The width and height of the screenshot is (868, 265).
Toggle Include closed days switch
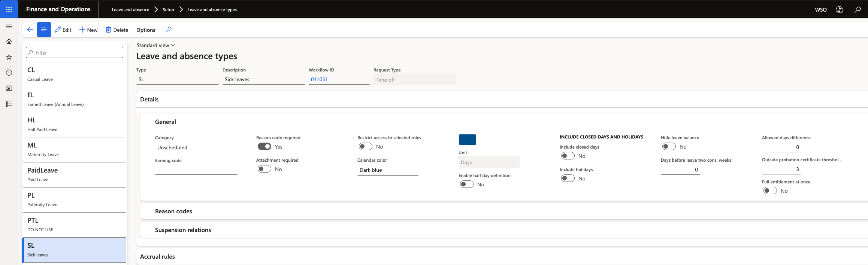tap(568, 156)
